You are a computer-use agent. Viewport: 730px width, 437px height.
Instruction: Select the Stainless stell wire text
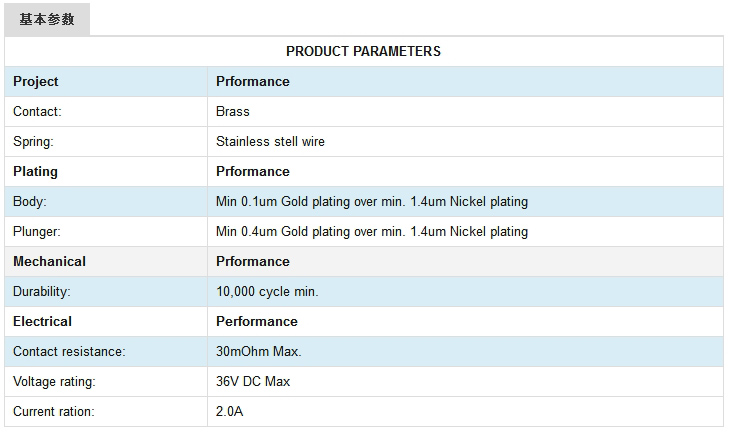(x=270, y=141)
